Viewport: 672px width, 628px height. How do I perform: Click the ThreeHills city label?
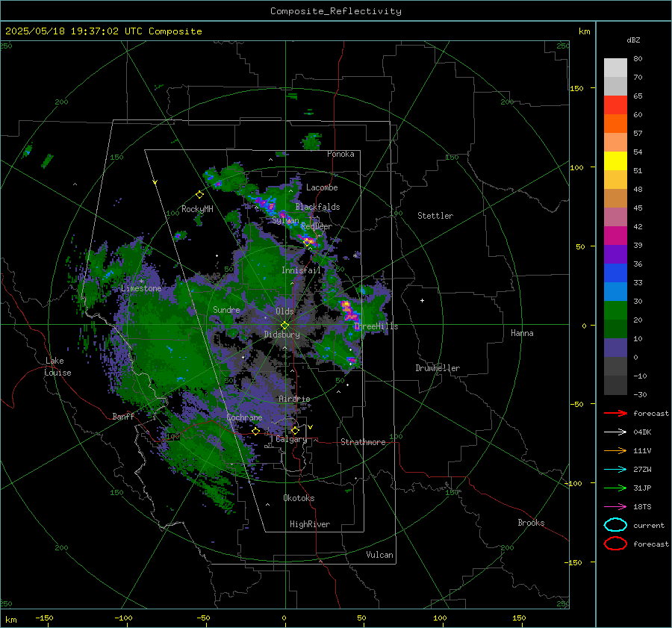point(376,326)
